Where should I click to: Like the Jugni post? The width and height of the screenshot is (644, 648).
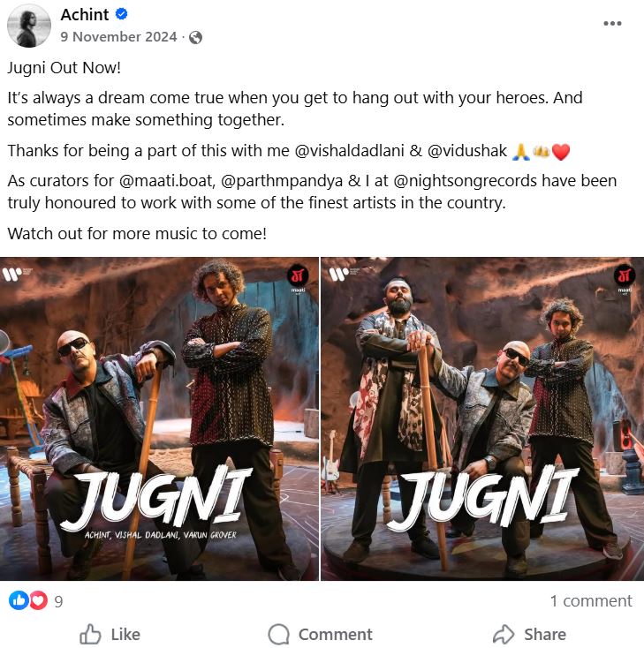coord(110,634)
